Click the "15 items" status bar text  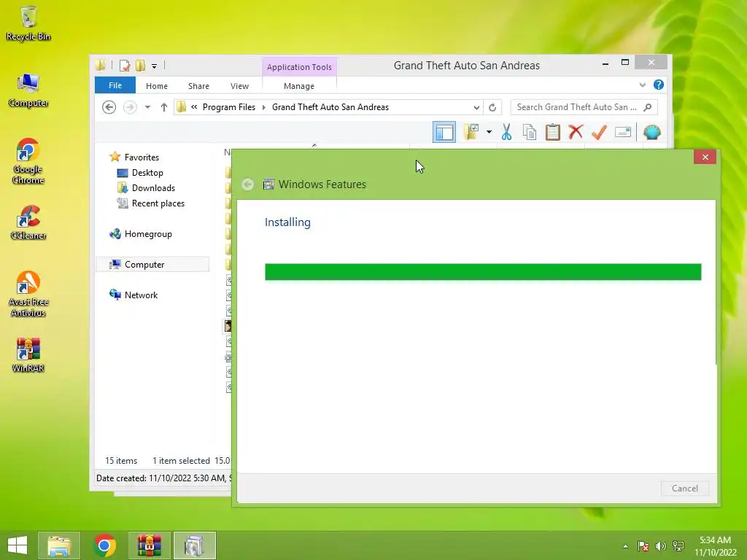click(121, 461)
